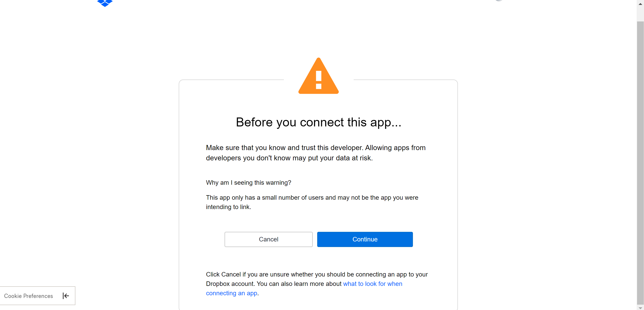Click the "Before you connect this app..." heading
Screen dimensions: 644x310
319,122
